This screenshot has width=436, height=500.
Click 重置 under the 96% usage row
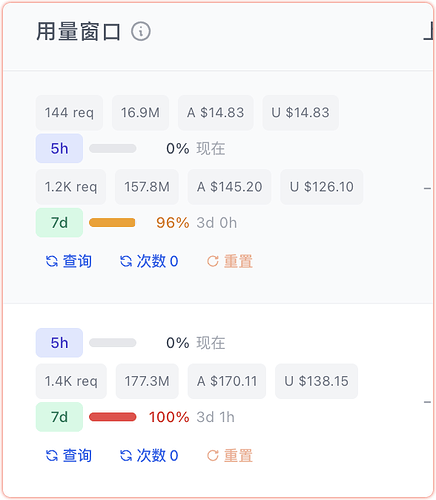coord(230,261)
